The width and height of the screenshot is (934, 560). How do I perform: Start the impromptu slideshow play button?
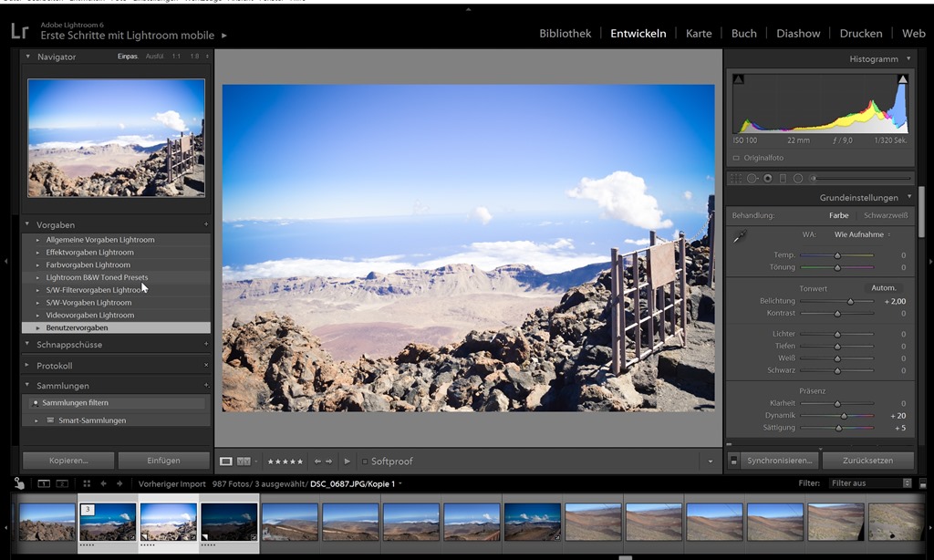[x=348, y=461]
